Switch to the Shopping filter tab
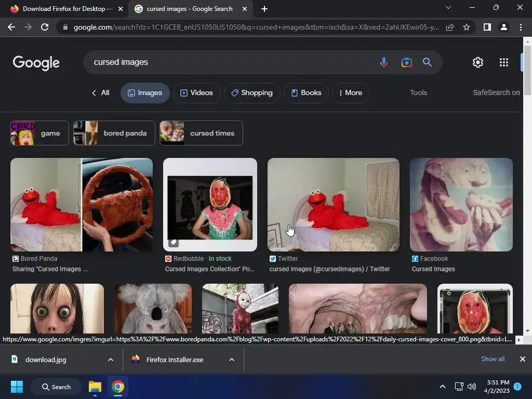The image size is (532, 399). [x=252, y=93]
